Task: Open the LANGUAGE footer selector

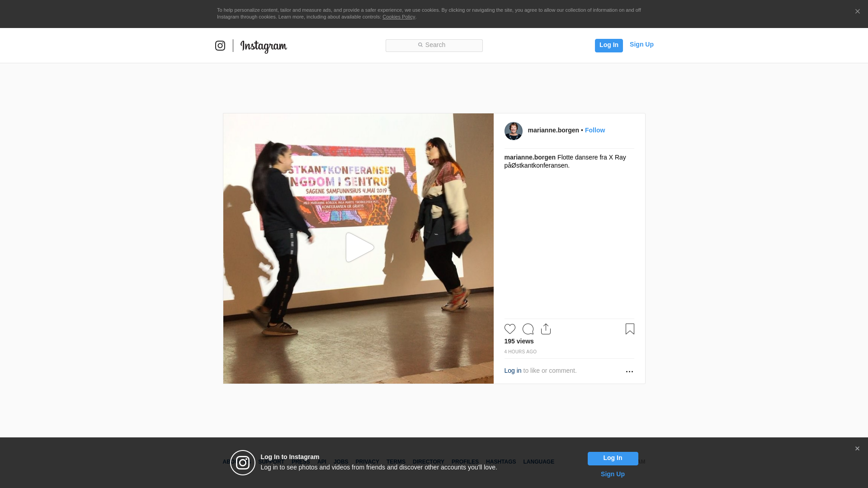Action: (x=538, y=462)
